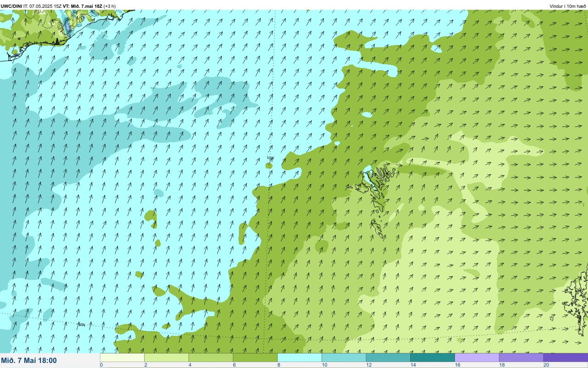This screenshot has height=368, width=588.
Task: Click the 'Mið. 7 Maí 18:00' date label
Action: (x=29, y=361)
